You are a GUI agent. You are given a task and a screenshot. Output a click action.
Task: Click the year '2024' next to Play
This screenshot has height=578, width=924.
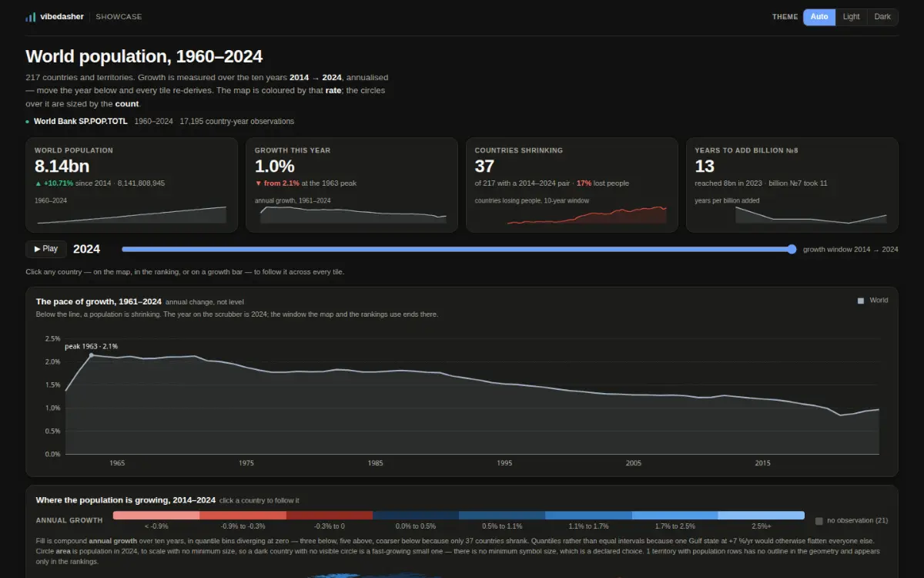click(86, 249)
